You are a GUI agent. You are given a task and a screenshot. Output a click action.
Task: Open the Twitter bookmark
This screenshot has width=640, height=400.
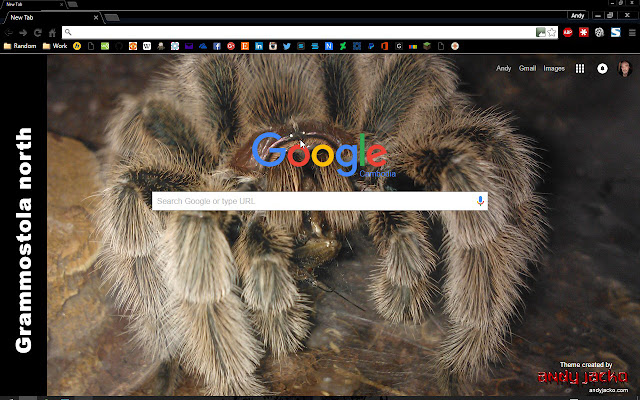[x=287, y=46]
